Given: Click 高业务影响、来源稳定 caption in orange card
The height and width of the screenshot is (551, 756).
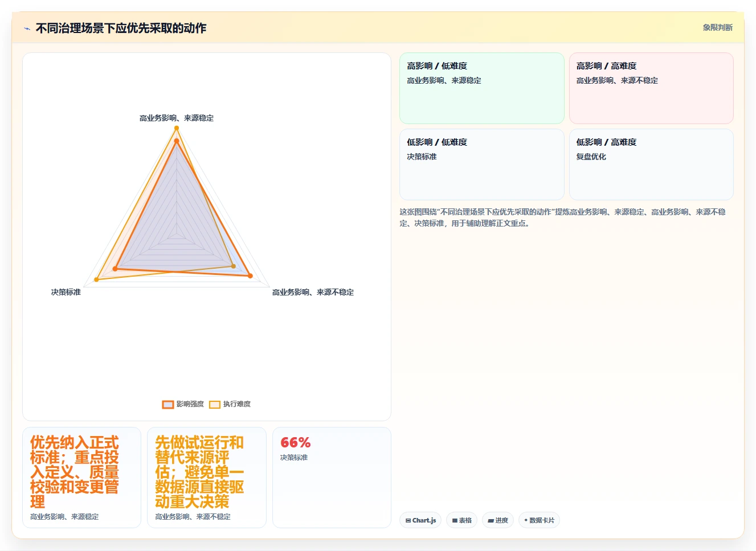Looking at the screenshot, I should tap(64, 517).
